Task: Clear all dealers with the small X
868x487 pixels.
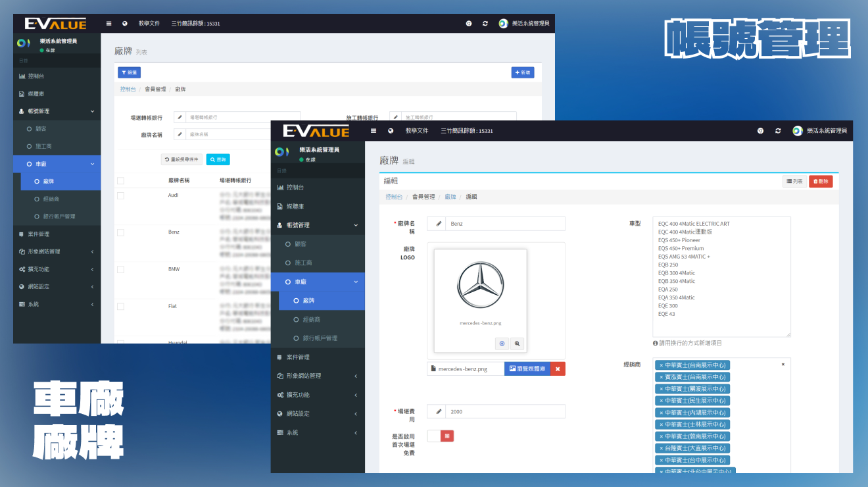Action: (x=783, y=364)
